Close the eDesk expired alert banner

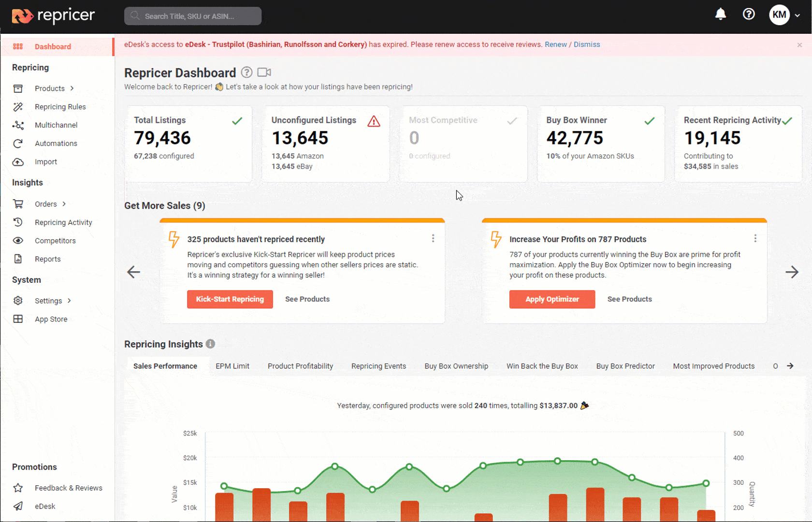tap(799, 45)
